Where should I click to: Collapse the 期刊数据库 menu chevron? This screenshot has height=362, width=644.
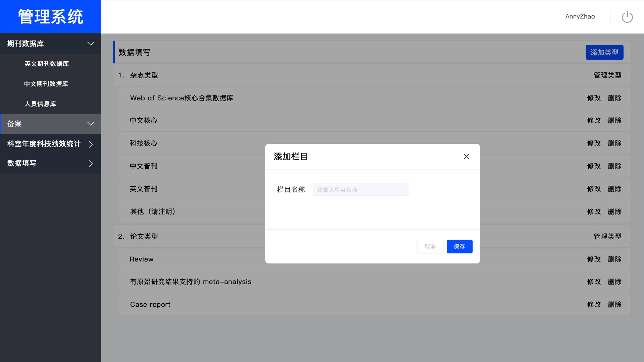click(x=91, y=44)
